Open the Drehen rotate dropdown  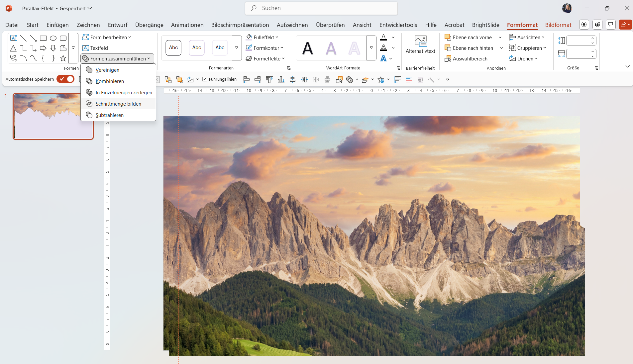[x=523, y=58]
